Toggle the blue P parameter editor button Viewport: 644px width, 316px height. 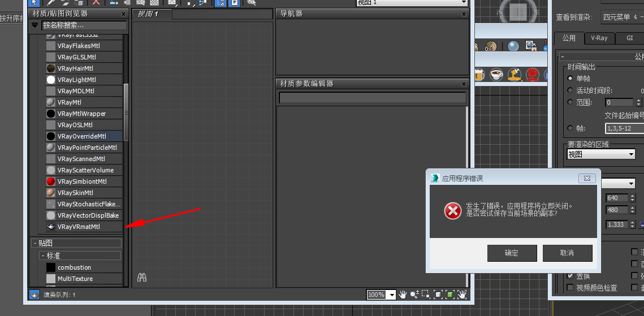coord(234,2)
